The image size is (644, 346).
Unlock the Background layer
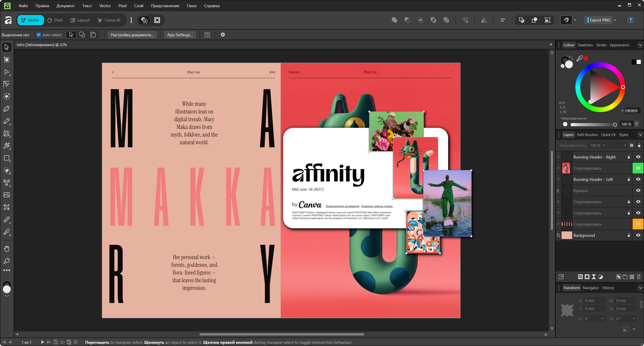pos(629,235)
